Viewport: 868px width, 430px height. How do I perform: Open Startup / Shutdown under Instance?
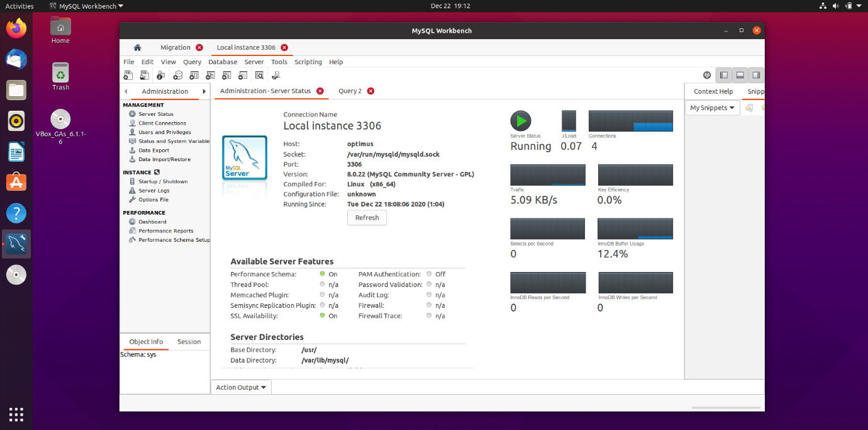163,181
